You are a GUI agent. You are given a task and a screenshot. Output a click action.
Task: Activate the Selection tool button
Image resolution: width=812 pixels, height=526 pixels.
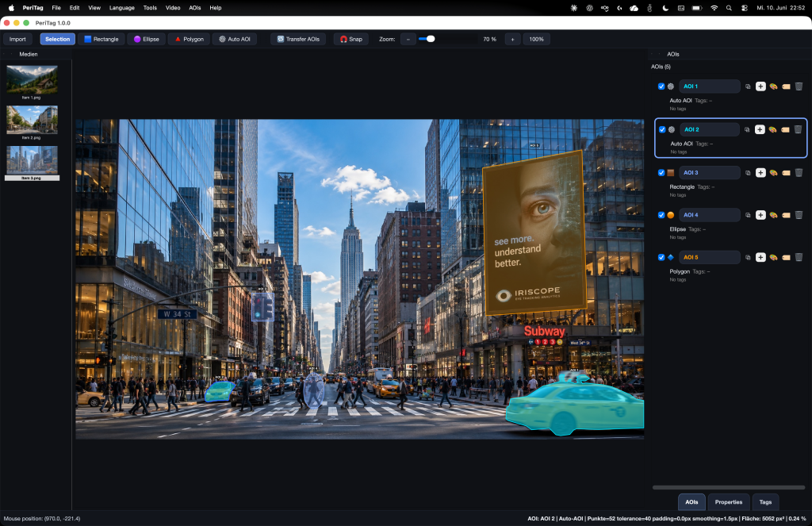click(57, 39)
